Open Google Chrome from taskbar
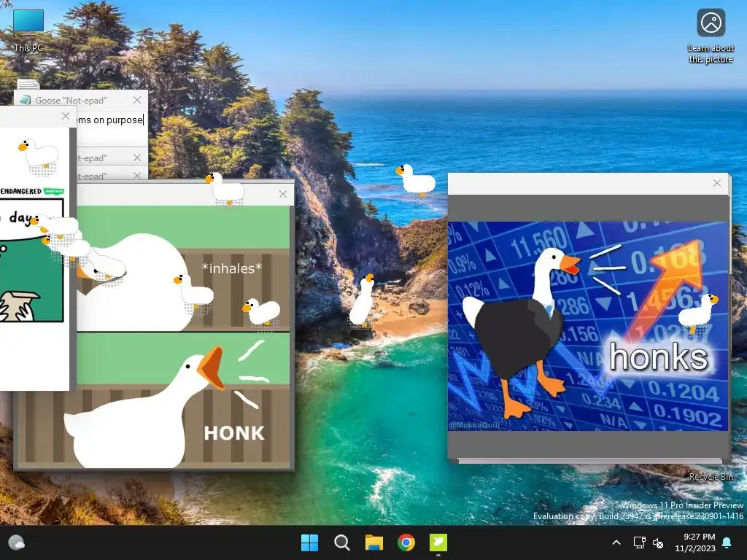 point(406,542)
